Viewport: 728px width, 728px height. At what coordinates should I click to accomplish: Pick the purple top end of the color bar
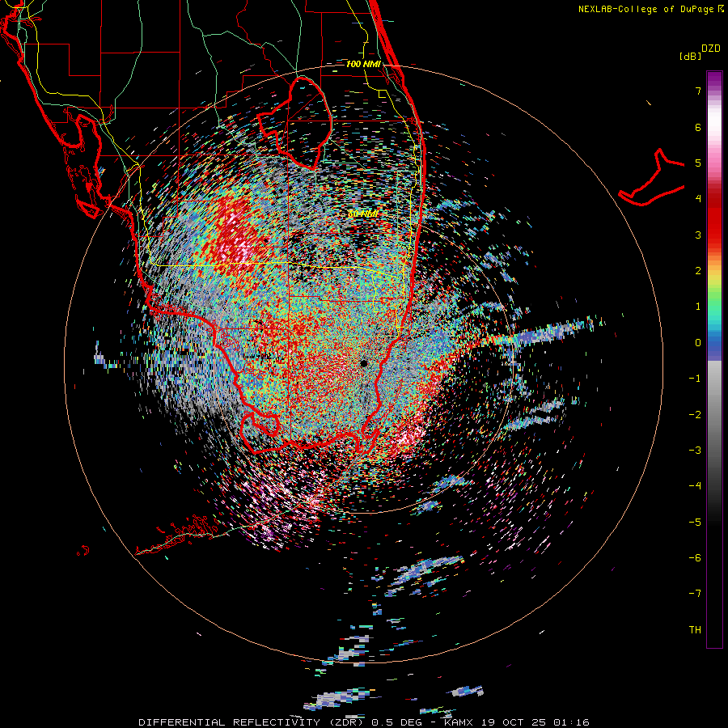(x=714, y=78)
